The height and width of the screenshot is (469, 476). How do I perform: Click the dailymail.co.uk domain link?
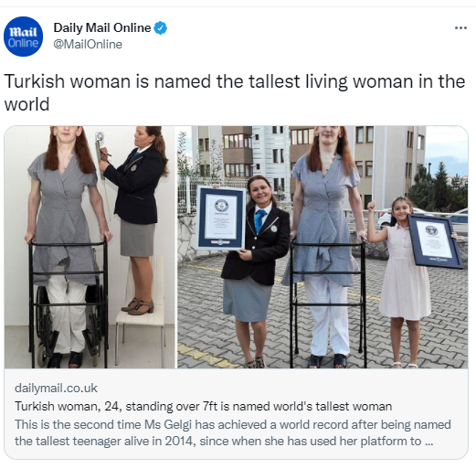[x=56, y=389]
